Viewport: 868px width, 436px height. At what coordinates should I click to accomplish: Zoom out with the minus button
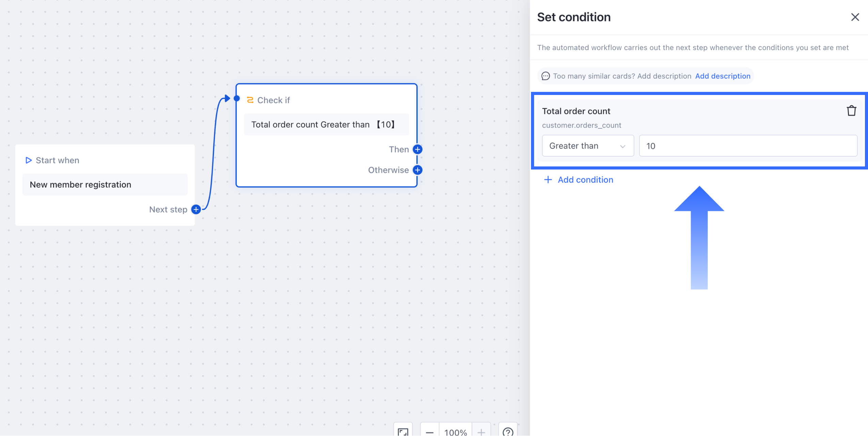430,432
